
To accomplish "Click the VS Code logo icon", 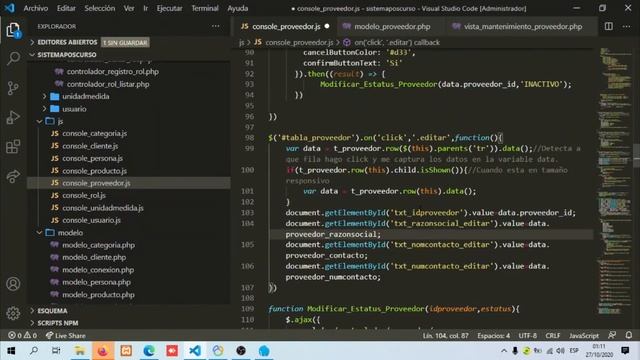I will tap(9, 8).
